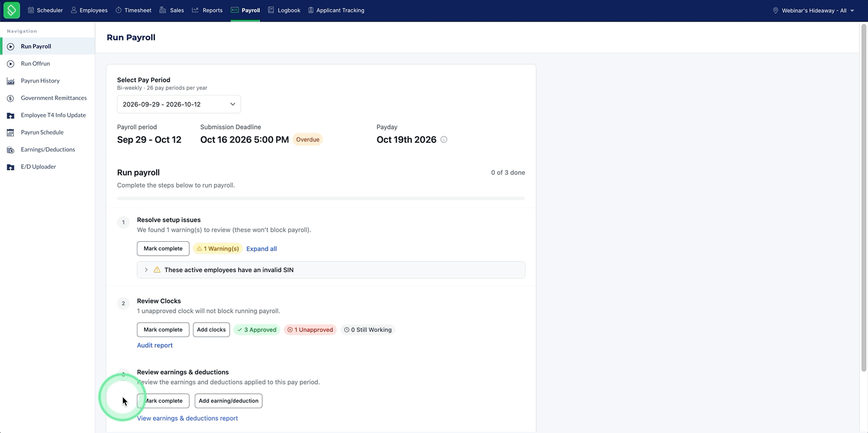Screen dimensions: 868x433
Task: Expand the invalid SIN warning row
Action: (x=331, y=270)
